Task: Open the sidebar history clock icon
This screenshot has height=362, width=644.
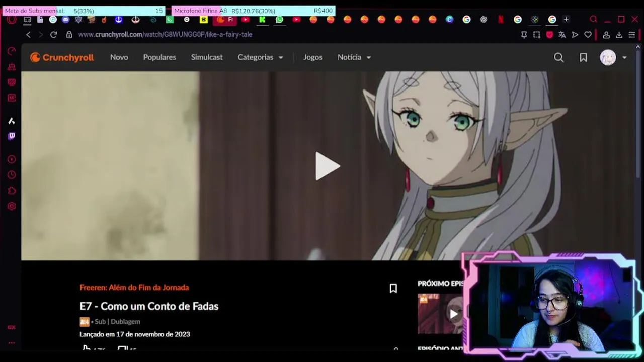Action: [12, 175]
